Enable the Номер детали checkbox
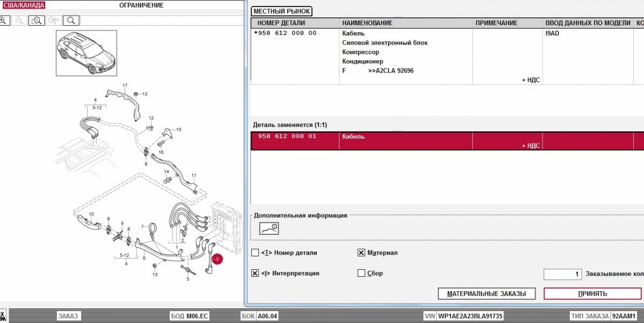 point(255,253)
